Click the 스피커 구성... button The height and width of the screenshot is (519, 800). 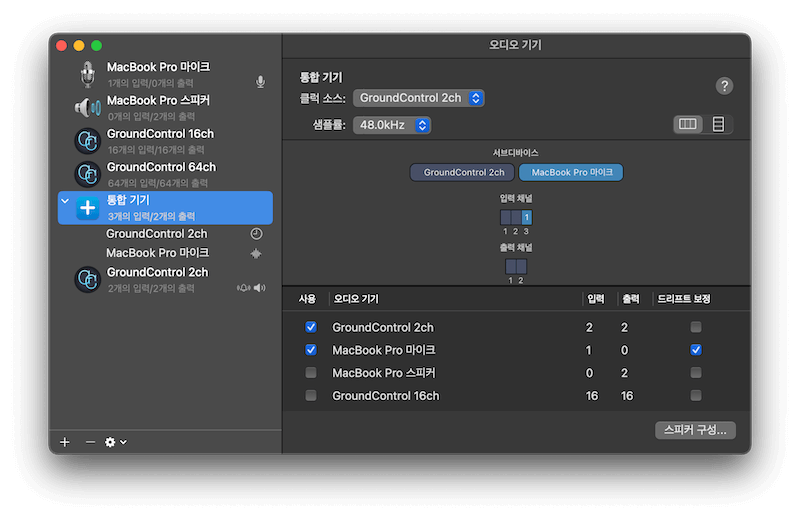695,430
